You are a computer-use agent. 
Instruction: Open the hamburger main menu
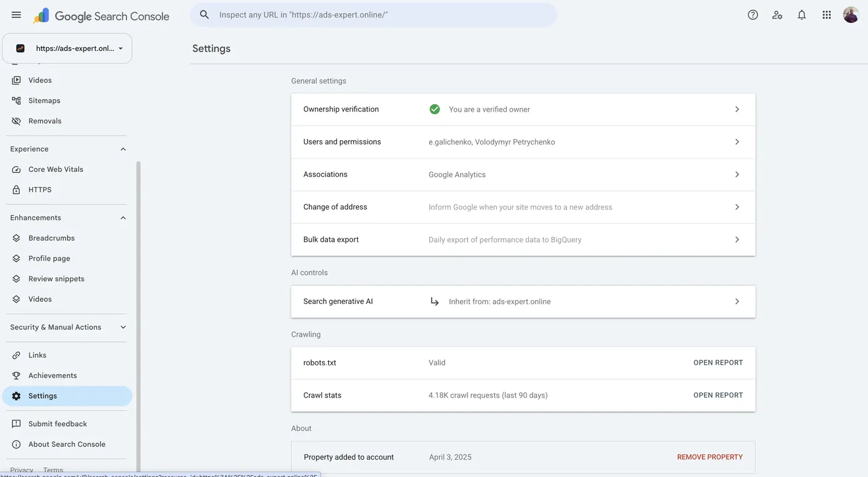coord(16,15)
